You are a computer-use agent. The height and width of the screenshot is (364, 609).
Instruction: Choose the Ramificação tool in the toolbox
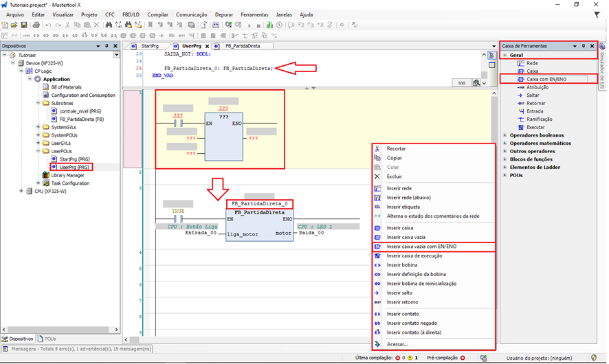540,119
